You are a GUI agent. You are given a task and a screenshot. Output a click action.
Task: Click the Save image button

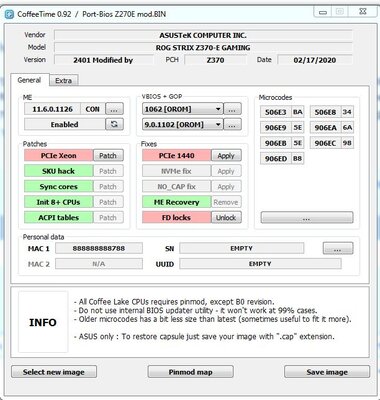coord(327,372)
